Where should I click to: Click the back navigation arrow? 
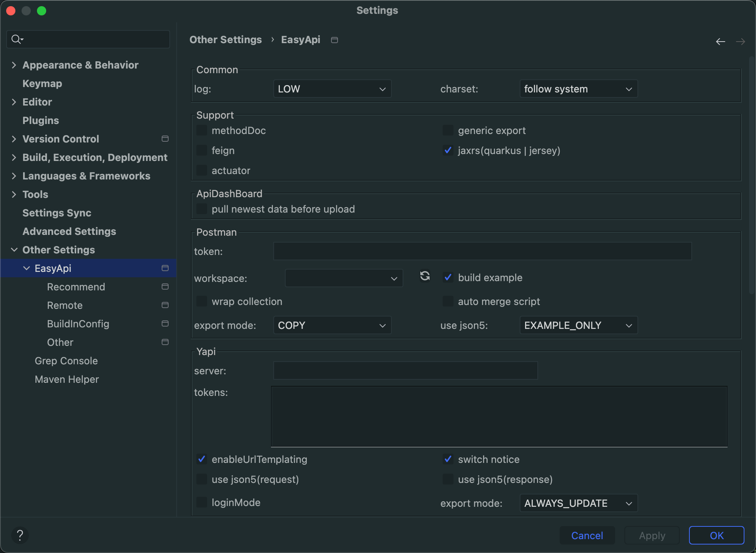pos(720,41)
